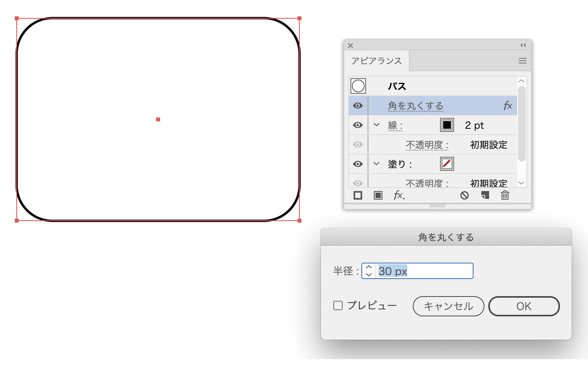This screenshot has width=588, height=365.
Task: Collapse the 線 stroke attribute chevron
Action: click(x=377, y=125)
